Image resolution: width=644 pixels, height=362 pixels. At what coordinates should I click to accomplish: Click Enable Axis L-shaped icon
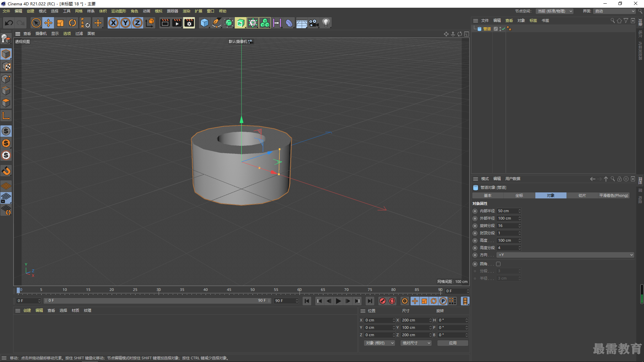pyautogui.click(x=6, y=116)
